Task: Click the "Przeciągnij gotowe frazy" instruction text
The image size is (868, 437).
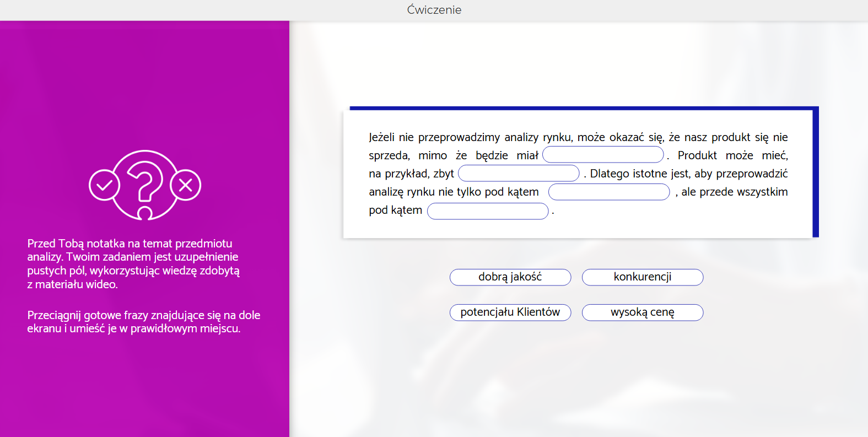Action: coord(143,322)
